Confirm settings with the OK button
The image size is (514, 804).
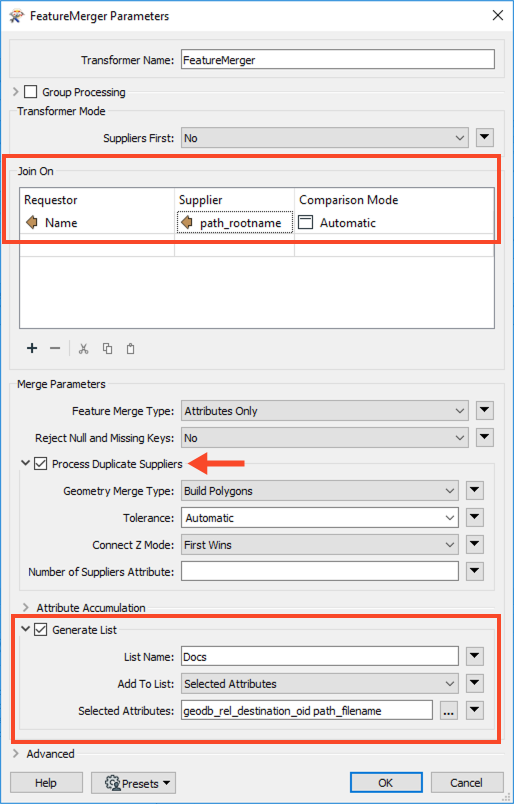[386, 783]
